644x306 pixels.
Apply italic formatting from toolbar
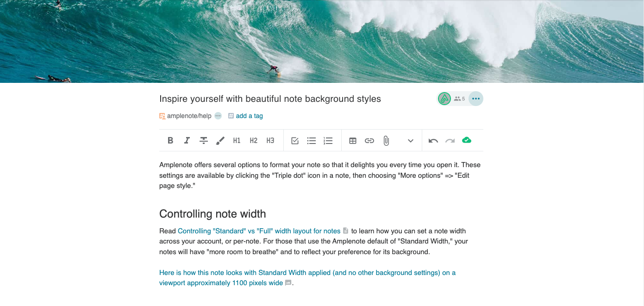pos(187,140)
